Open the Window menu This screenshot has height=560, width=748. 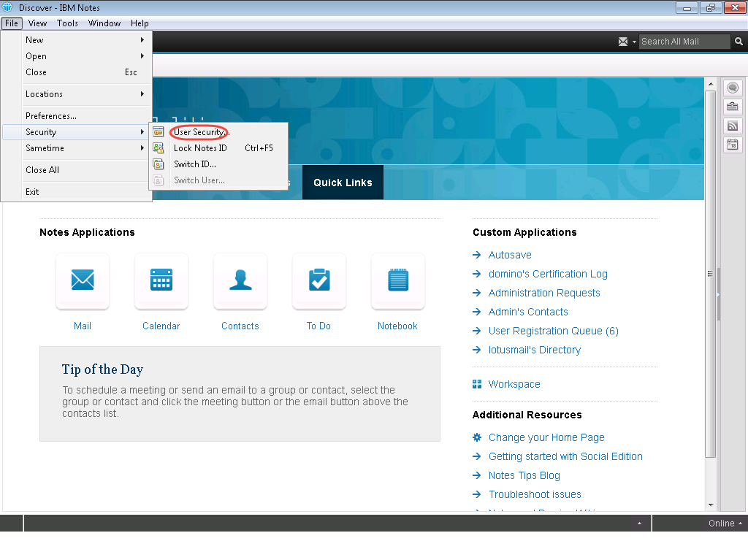click(x=104, y=23)
